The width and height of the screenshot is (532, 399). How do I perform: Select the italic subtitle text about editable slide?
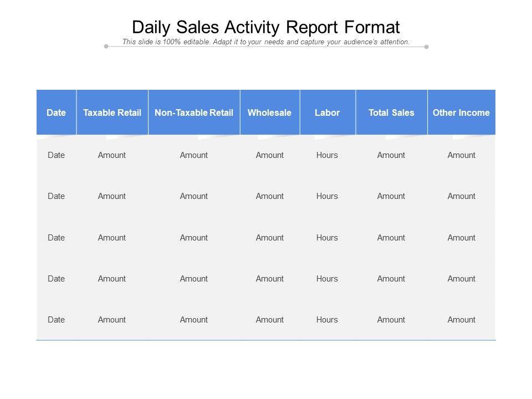tap(266, 42)
